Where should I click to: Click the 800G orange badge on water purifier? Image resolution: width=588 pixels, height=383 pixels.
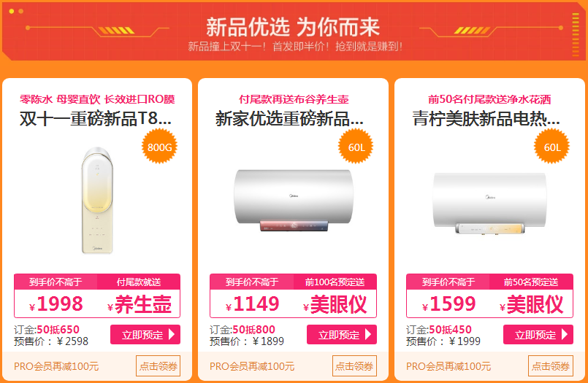[159, 147]
